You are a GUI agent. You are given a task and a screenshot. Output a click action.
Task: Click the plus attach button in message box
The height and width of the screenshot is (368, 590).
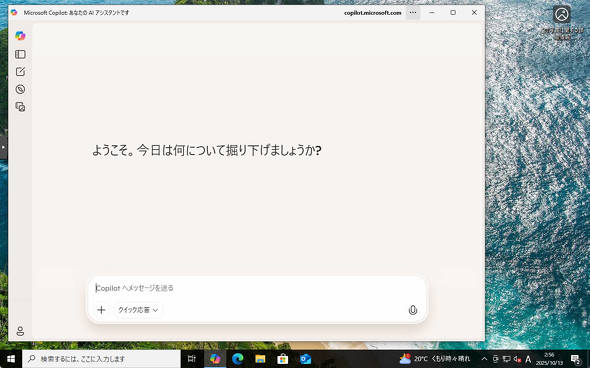(x=101, y=310)
